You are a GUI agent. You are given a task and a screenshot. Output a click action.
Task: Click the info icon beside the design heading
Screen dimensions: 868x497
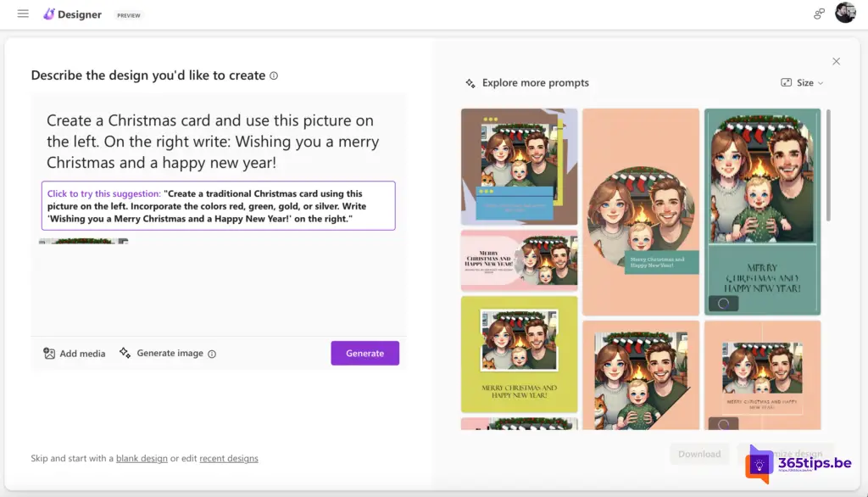[x=274, y=75]
